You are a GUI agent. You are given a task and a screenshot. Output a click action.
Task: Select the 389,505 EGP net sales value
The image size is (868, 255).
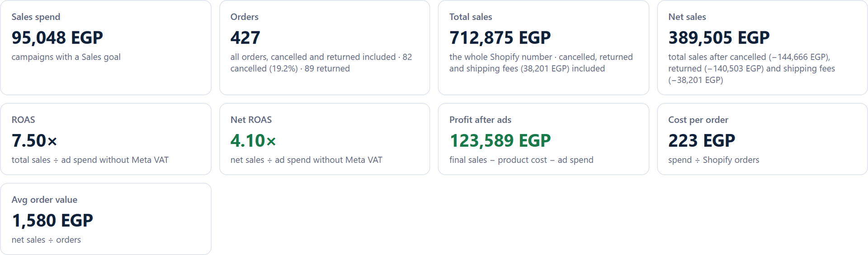(719, 38)
